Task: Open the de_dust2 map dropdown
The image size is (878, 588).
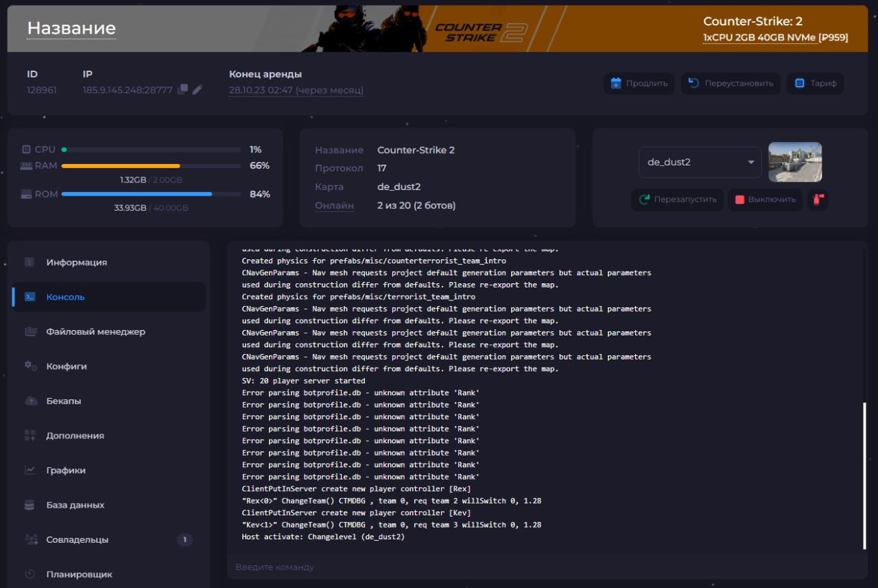Action: 700,163
